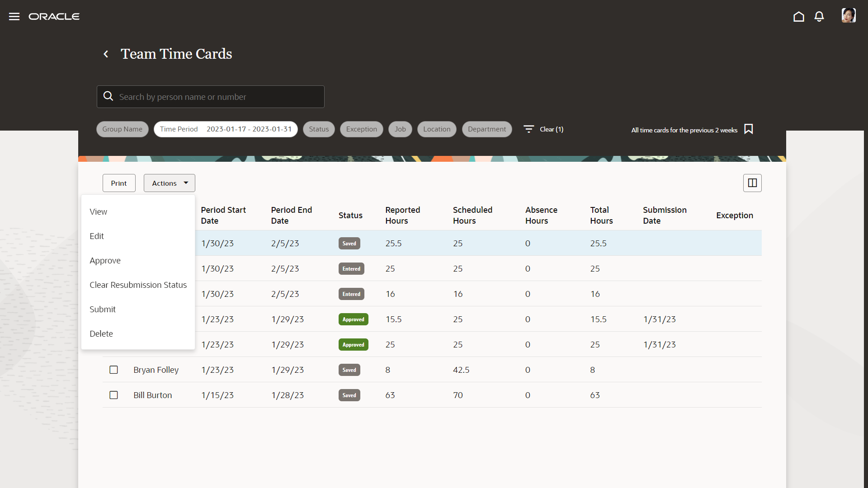The width and height of the screenshot is (868, 488).
Task: Go to the Home icon
Action: (798, 17)
